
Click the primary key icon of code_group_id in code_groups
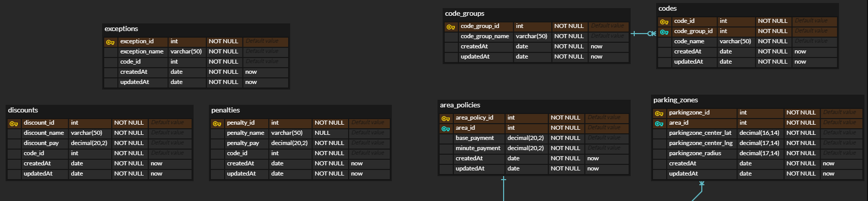point(451,27)
